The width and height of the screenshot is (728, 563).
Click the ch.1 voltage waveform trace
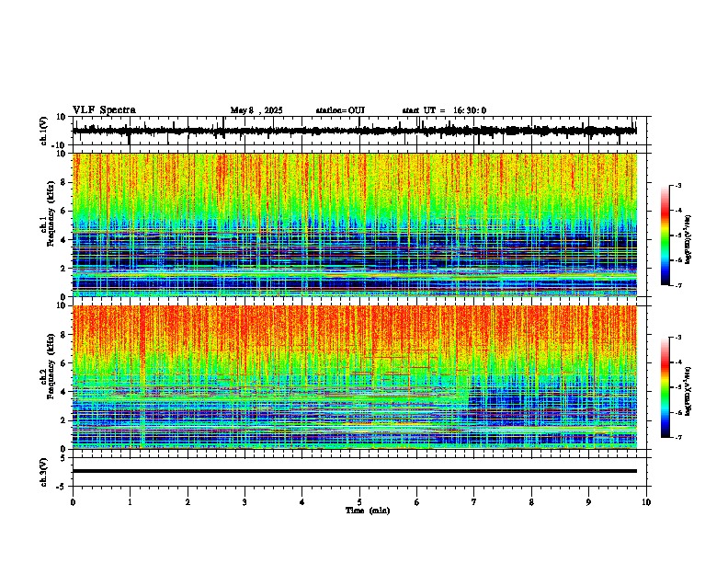pyautogui.click(x=354, y=131)
